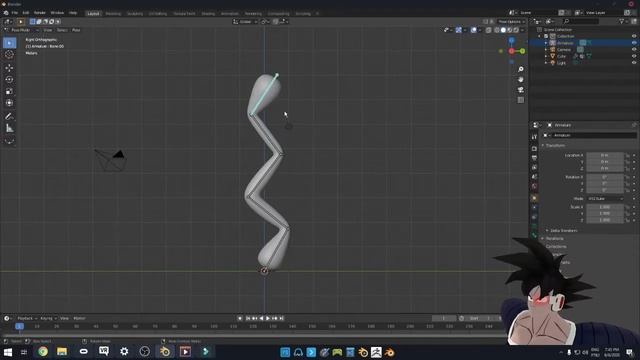Switch to the Animation workspace tab
Viewport: 640px width, 360px height.
pos(230,13)
